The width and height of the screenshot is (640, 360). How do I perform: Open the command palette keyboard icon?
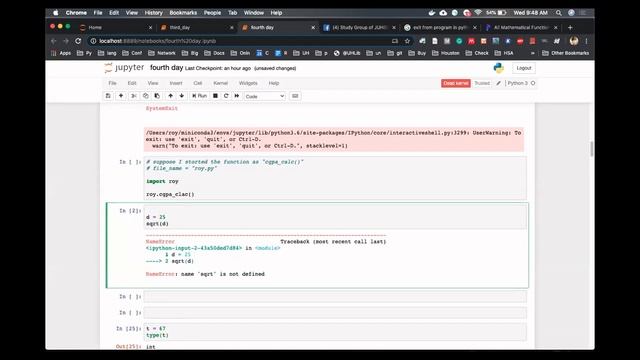click(295, 96)
